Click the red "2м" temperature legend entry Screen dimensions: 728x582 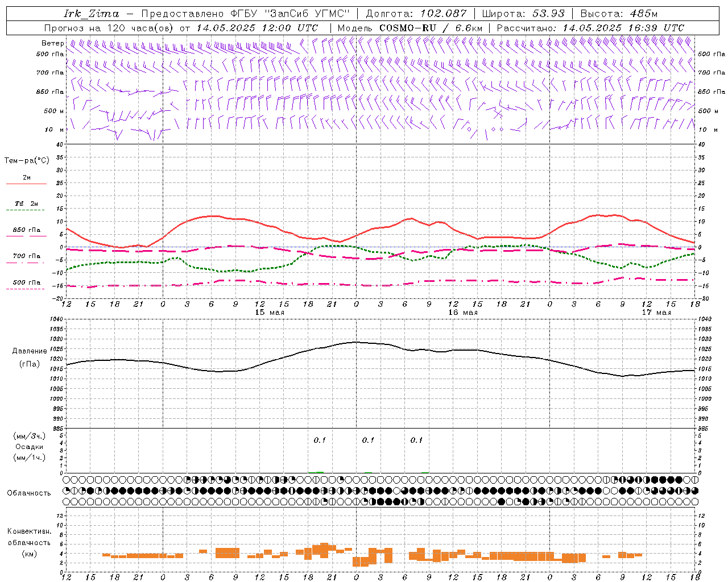coord(27,178)
